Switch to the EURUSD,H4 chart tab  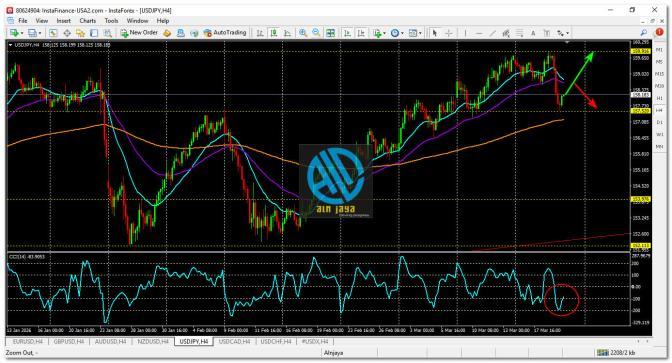coord(28,342)
